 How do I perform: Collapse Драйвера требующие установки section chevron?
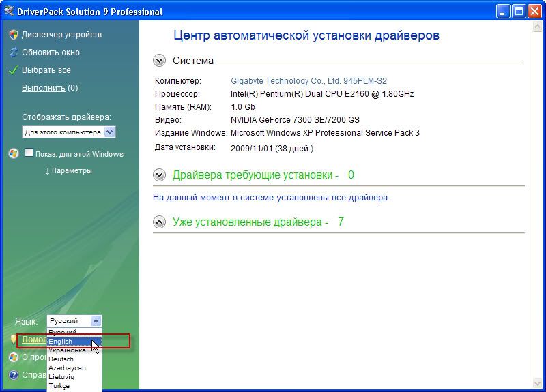[159, 175]
